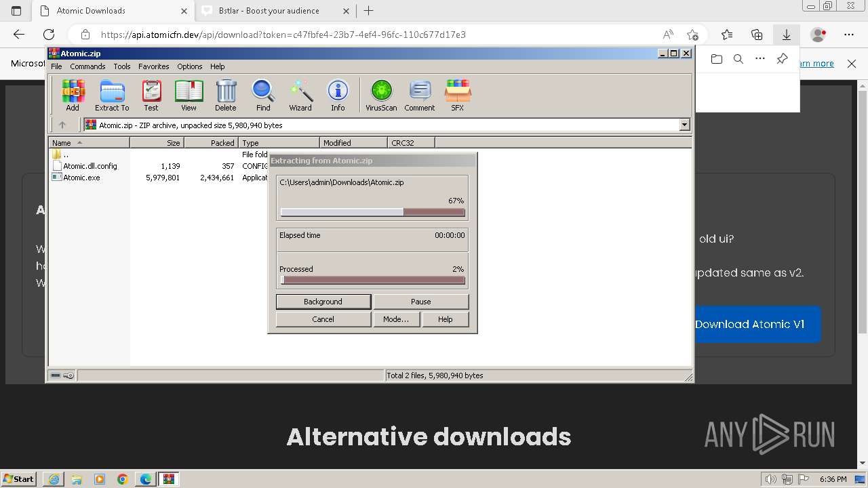Open the Find tool
Viewport: 868px width, 488px height.
click(x=263, y=96)
